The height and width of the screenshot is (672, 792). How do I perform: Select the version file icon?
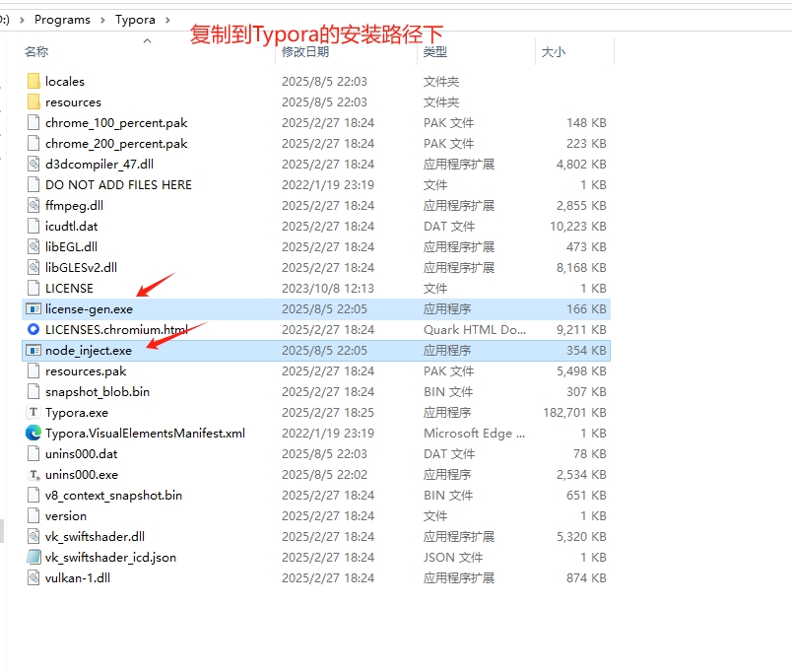pyautogui.click(x=33, y=516)
